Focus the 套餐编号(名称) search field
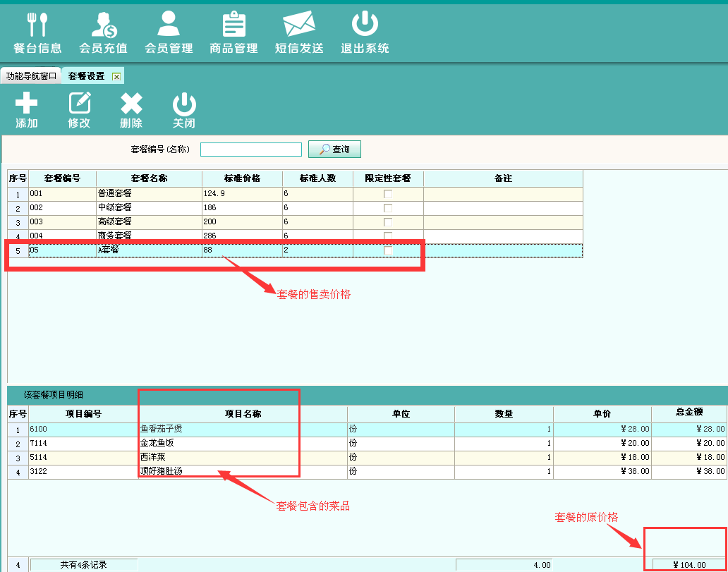 (x=250, y=150)
